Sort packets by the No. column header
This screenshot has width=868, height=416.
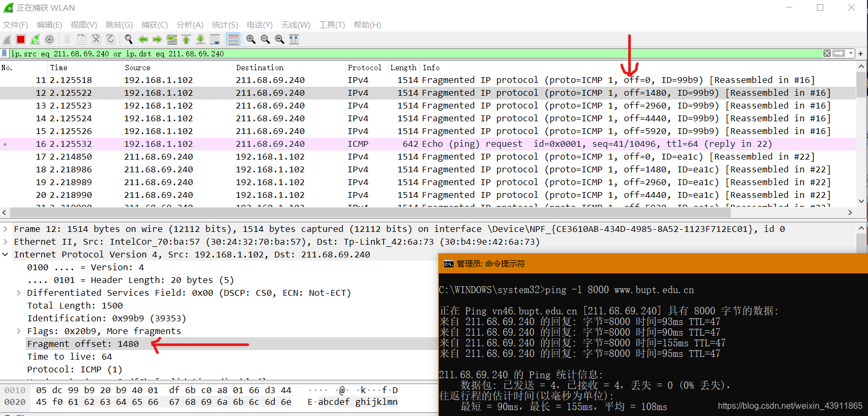(24, 68)
